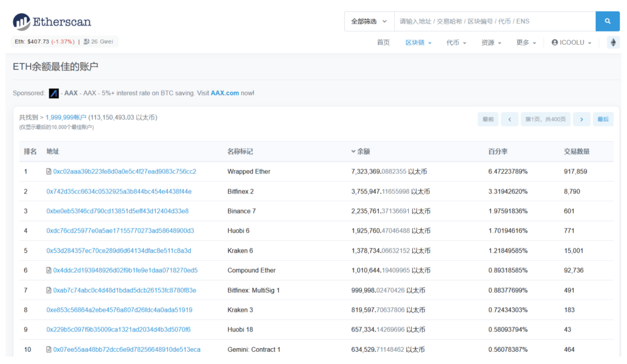Click the 排名 column header
This screenshot has height=364, width=627.
tap(30, 152)
